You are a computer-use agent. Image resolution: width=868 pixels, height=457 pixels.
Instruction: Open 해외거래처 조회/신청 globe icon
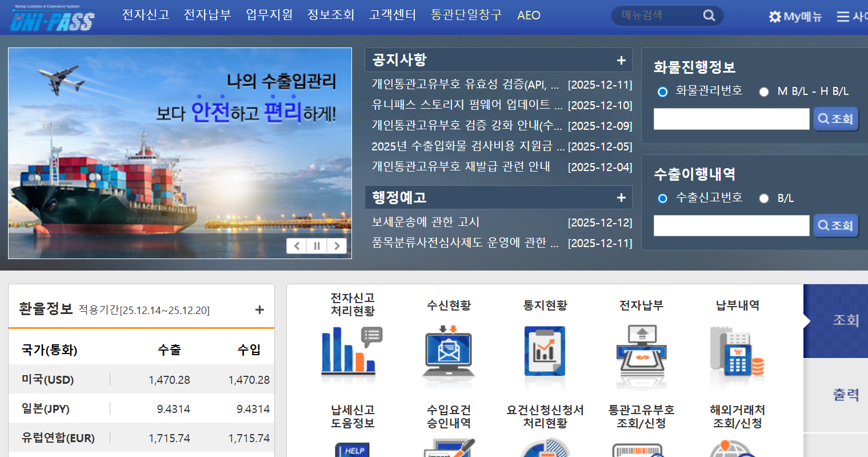737,452
